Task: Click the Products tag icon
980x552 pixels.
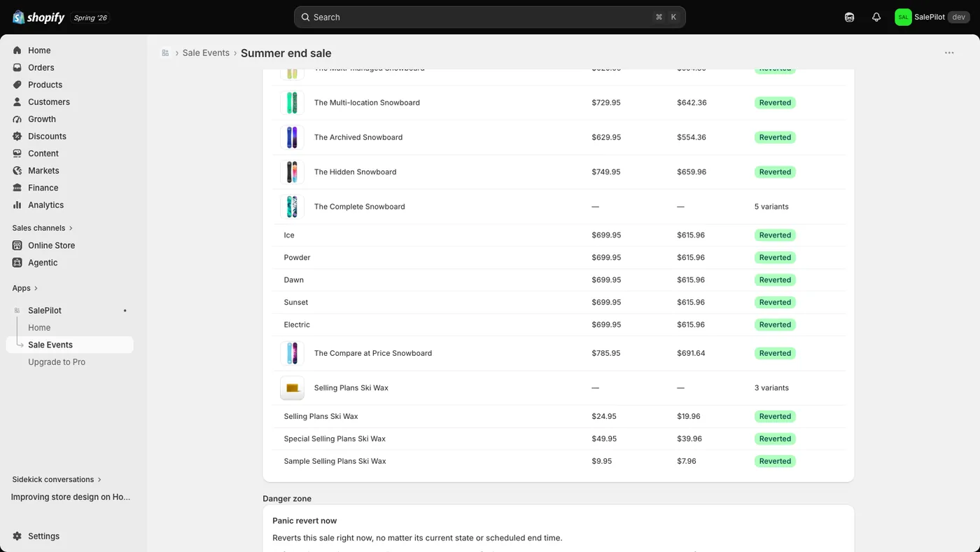Action: coord(17,85)
